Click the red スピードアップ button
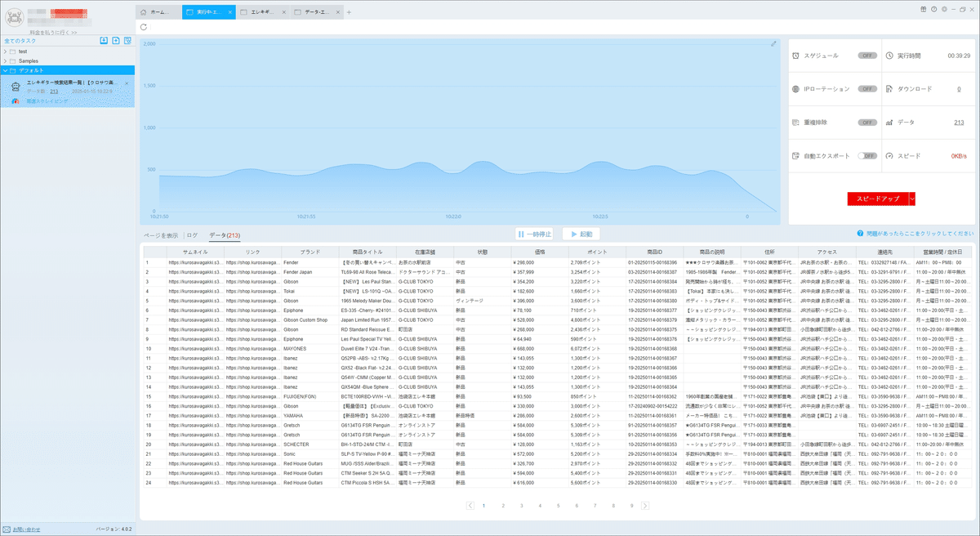 tap(878, 199)
